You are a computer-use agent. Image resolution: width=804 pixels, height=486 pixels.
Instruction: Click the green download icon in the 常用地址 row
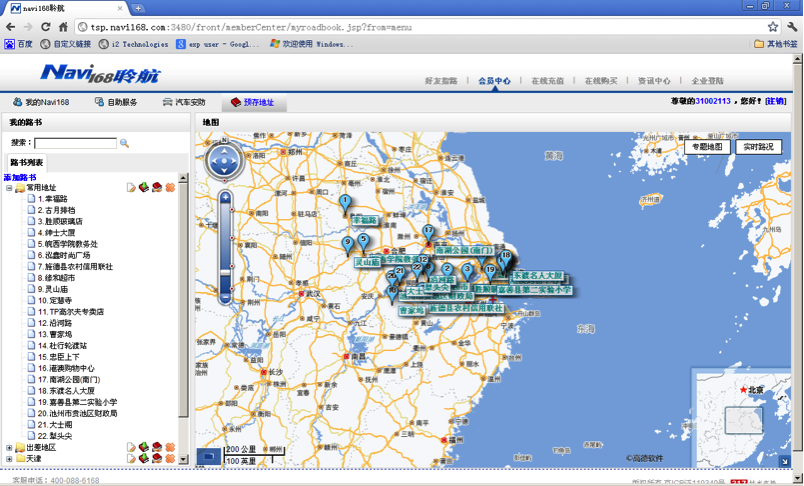click(144, 188)
